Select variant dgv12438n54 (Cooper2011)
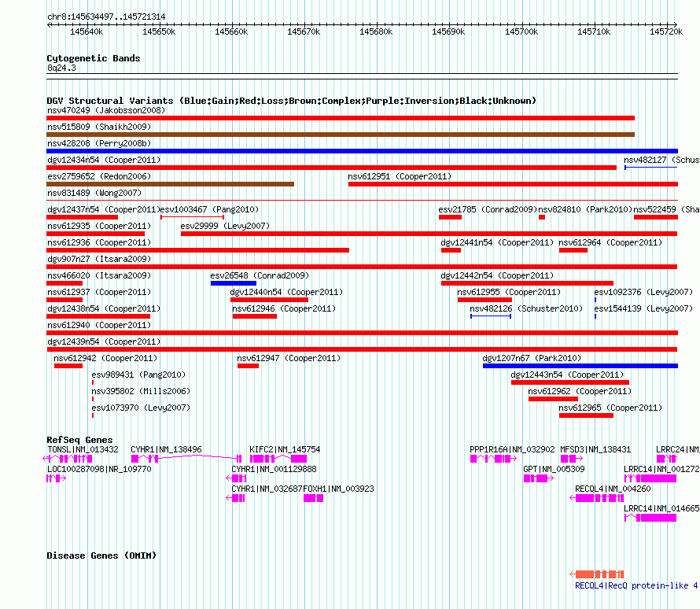 tap(104, 309)
